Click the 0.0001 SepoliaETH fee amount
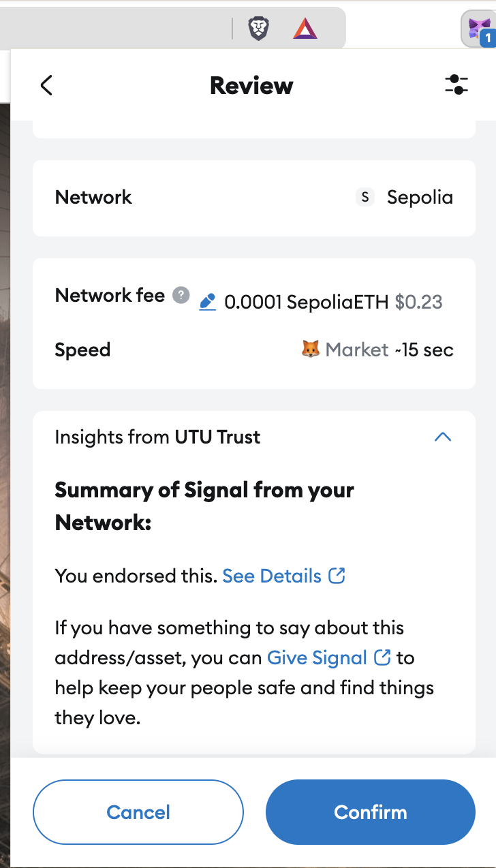Image resolution: width=496 pixels, height=868 pixels. point(306,302)
